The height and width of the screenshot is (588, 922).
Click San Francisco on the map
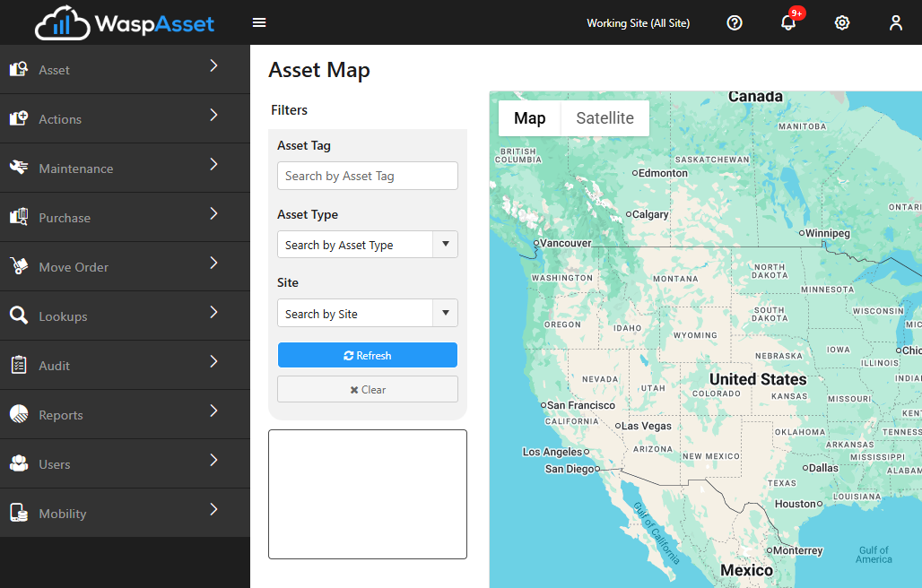(x=578, y=405)
